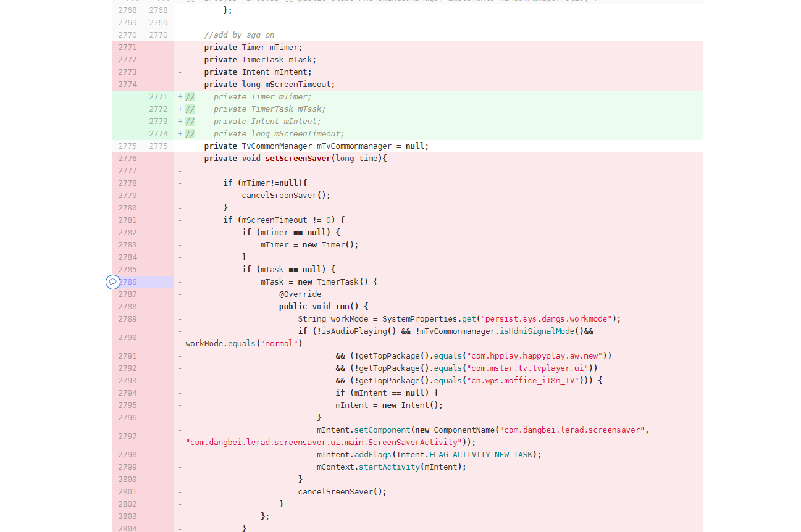
Task: Click added '// private long mScreenTimeout;' line
Action: pyautogui.click(x=265, y=134)
